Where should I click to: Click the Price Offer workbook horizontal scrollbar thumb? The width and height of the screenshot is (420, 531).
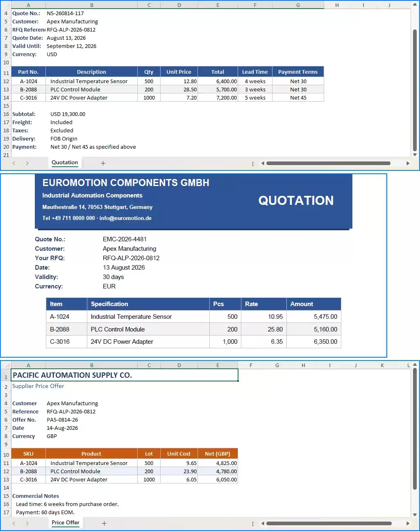[x=329, y=523]
